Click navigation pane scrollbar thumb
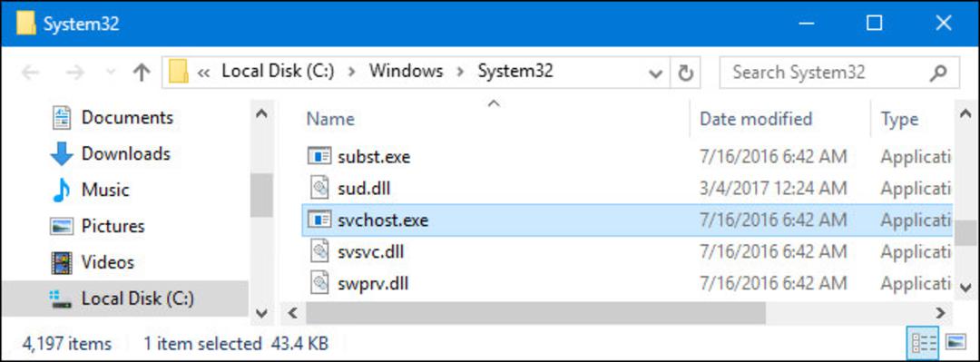The height and width of the screenshot is (362, 980). pos(261,194)
